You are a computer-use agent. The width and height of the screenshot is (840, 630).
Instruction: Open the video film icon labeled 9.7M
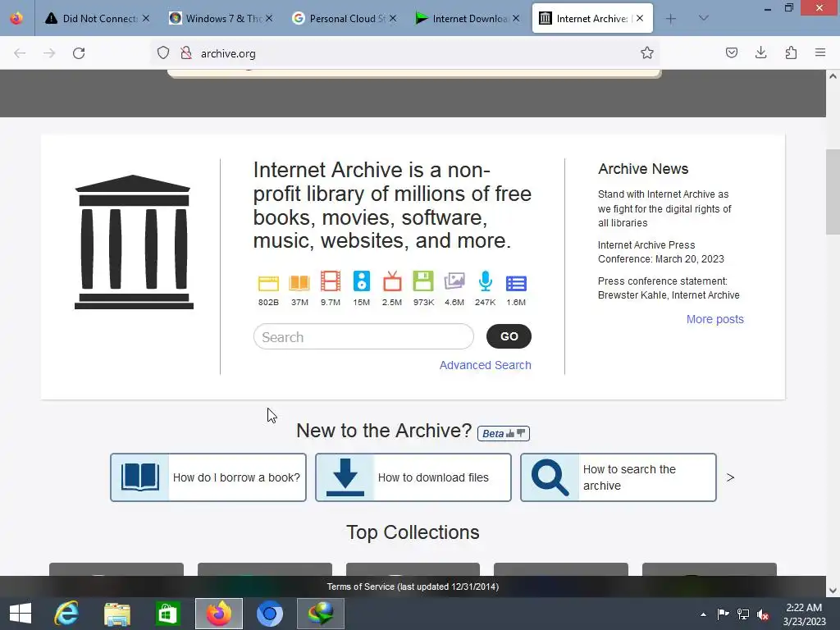coord(331,282)
